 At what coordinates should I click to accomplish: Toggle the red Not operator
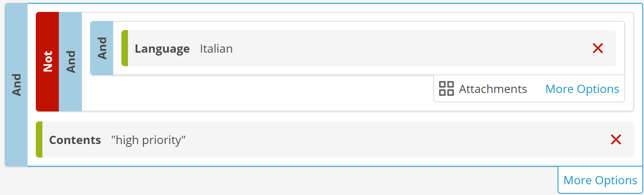(x=47, y=62)
